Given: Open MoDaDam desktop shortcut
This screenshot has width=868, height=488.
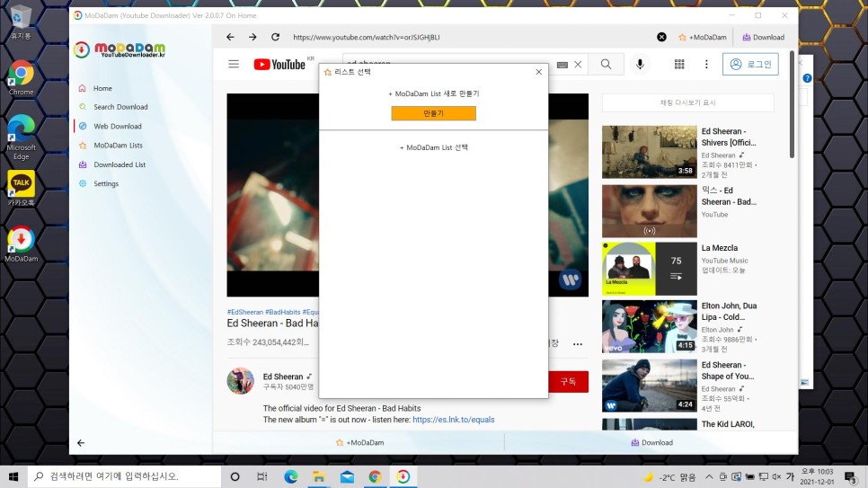Looking at the screenshot, I should click(21, 244).
